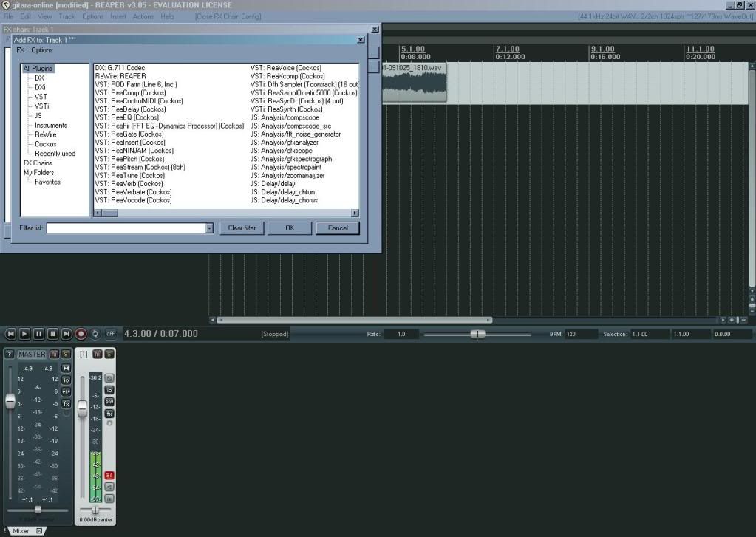Image resolution: width=756 pixels, height=537 pixels.
Task: Select 'VST: POD Farm (Line 6, Inc.)' plugin
Action: 136,84
